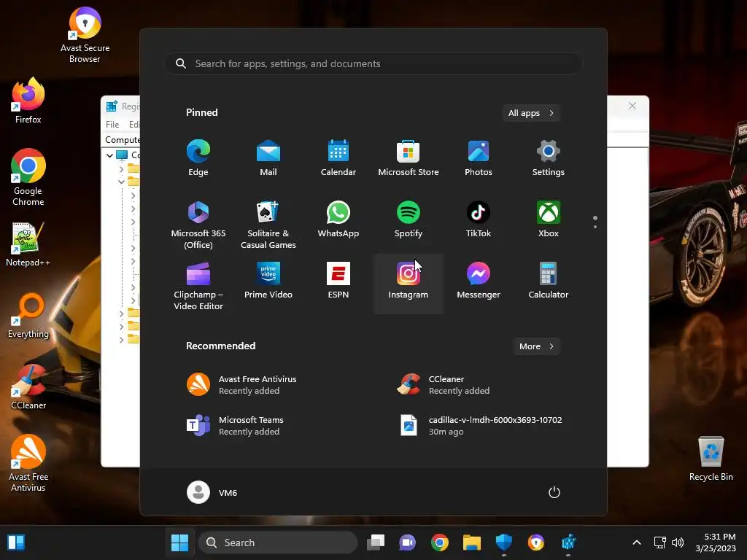Open clock showing 5:31 PM
747x560 pixels.
coord(716,542)
